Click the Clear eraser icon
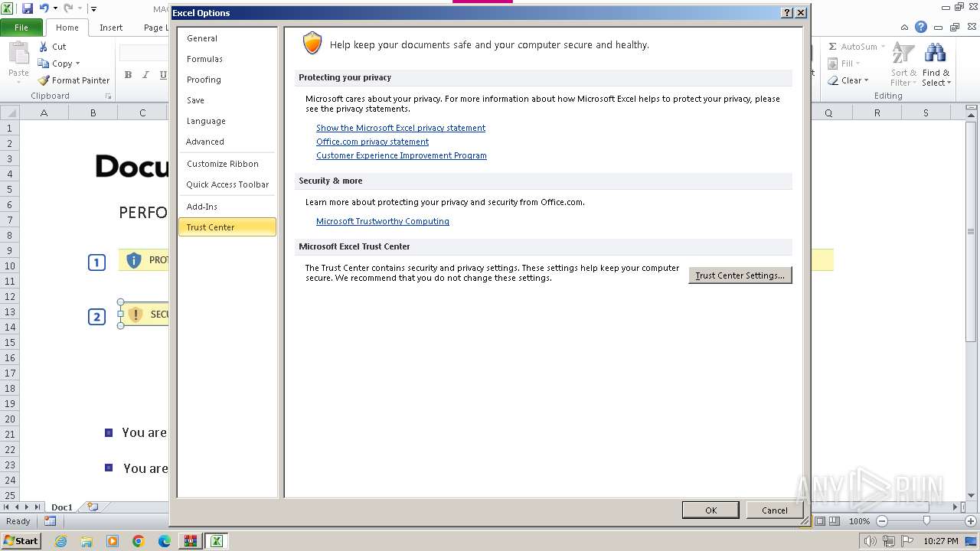This screenshot has height=551, width=980. (833, 80)
